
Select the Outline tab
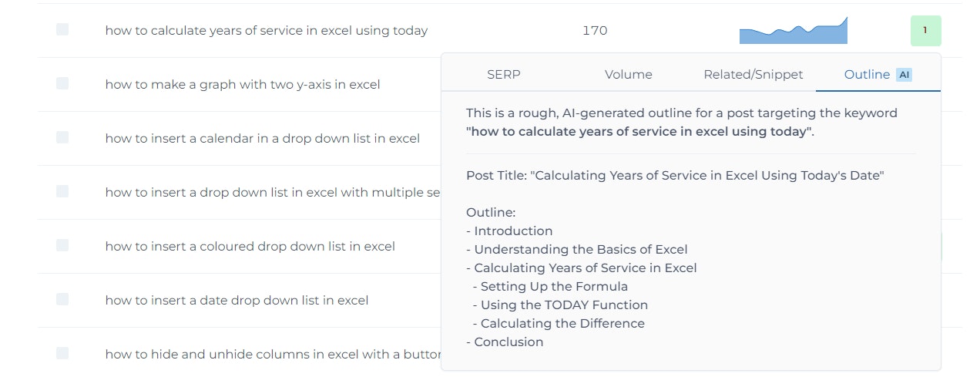coord(878,75)
